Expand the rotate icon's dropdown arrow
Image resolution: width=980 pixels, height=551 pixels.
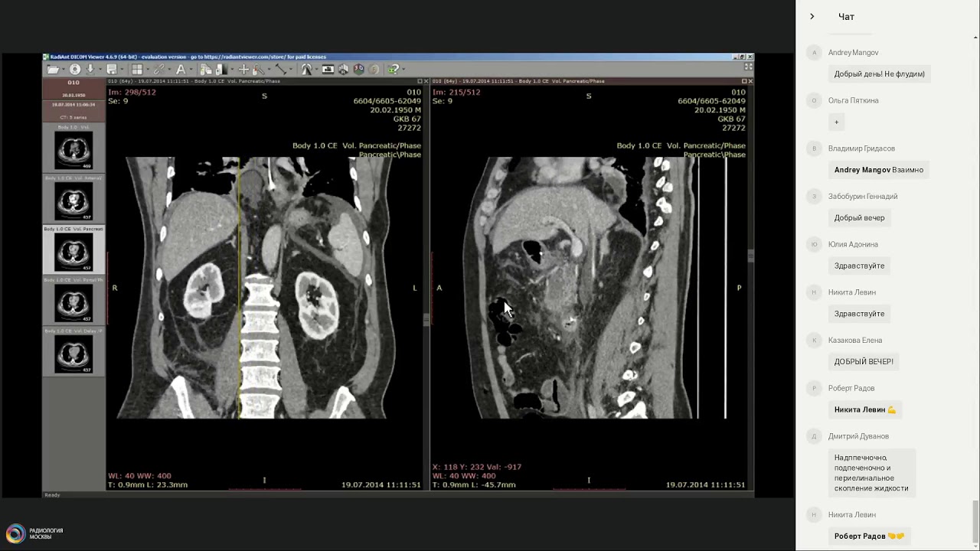click(317, 69)
